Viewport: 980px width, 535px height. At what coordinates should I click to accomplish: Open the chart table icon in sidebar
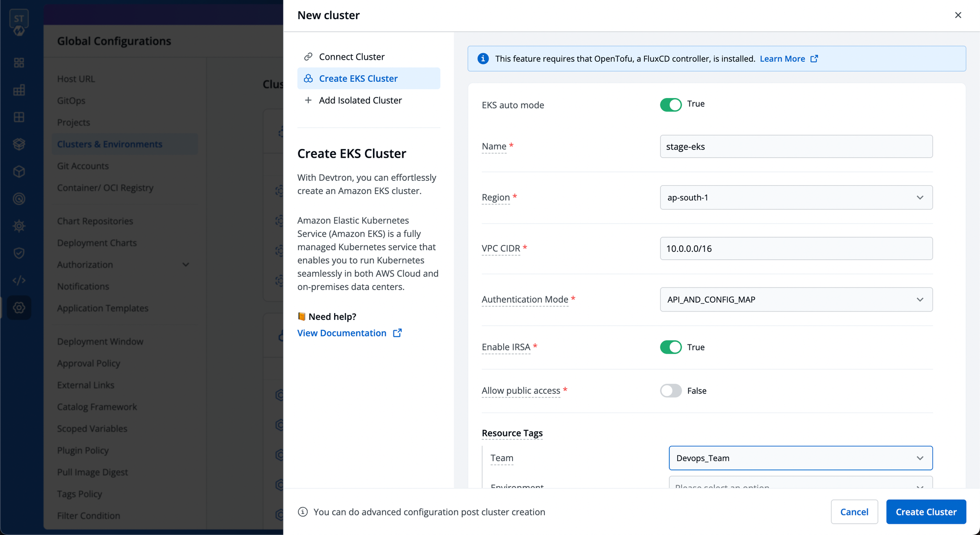[x=19, y=90]
